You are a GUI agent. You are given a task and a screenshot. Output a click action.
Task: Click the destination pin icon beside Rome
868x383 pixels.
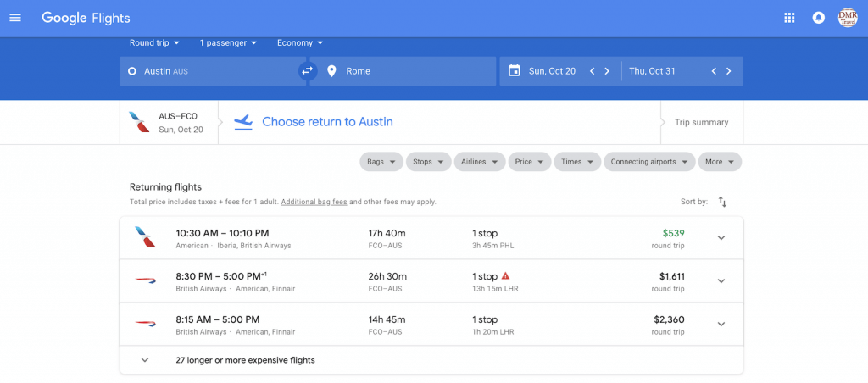click(331, 71)
